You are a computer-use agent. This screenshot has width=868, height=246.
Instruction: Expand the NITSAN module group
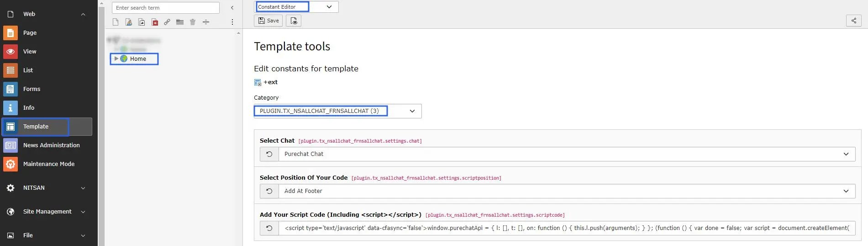coord(83,188)
